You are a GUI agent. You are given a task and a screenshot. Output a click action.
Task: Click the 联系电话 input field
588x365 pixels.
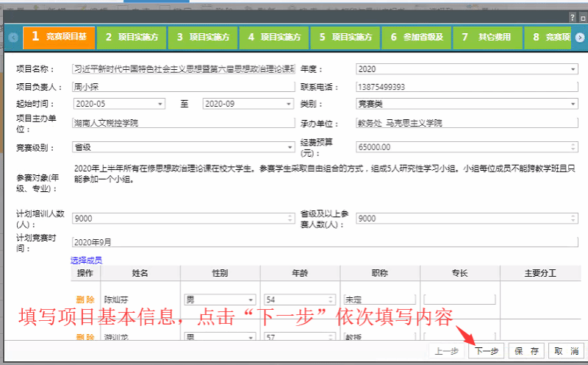[x=466, y=87]
